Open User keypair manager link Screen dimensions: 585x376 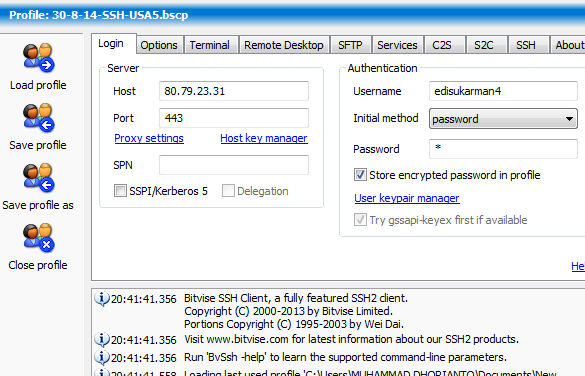tap(407, 198)
